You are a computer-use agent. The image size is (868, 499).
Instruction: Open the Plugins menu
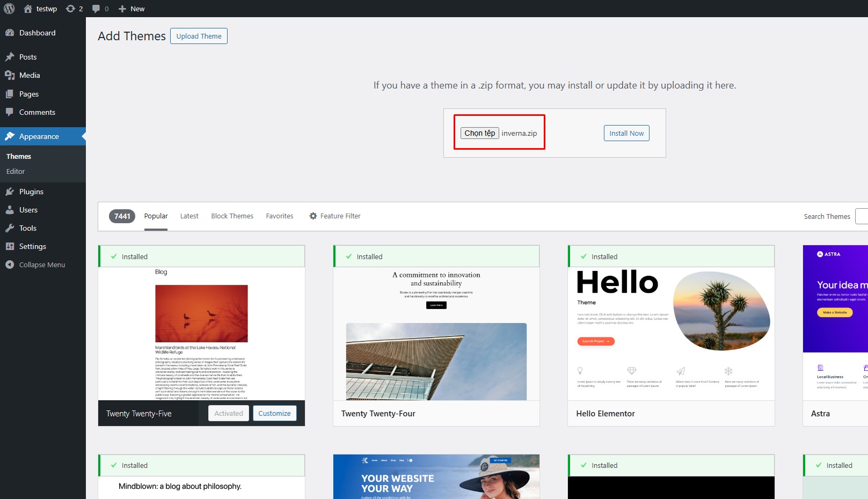click(43, 192)
